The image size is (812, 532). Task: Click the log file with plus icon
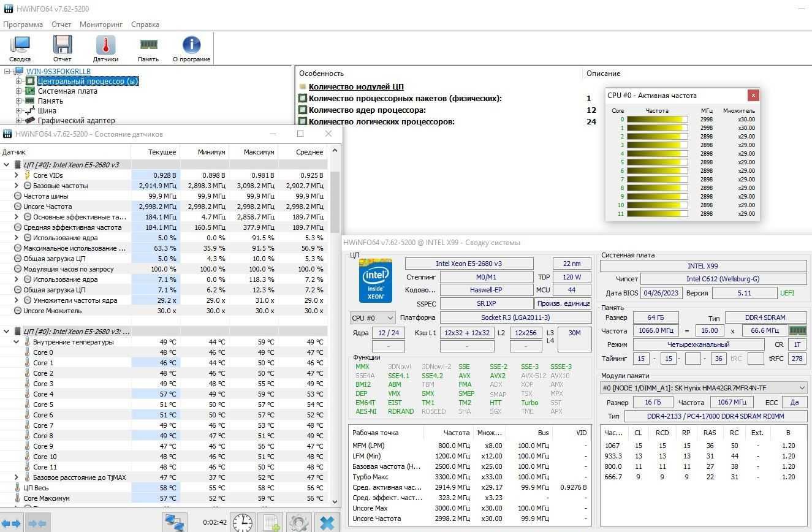270,523
